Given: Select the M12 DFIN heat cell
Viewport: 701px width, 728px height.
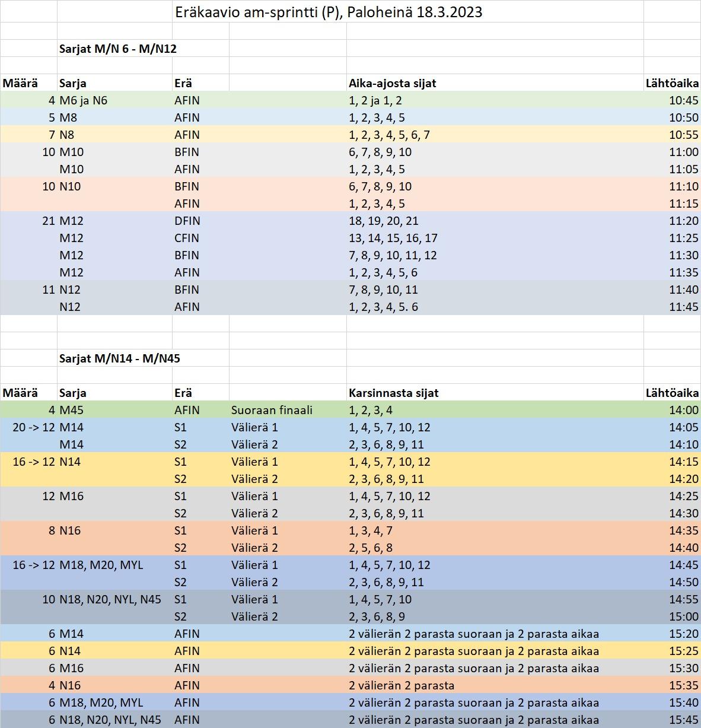Looking at the screenshot, I should pos(187,221).
